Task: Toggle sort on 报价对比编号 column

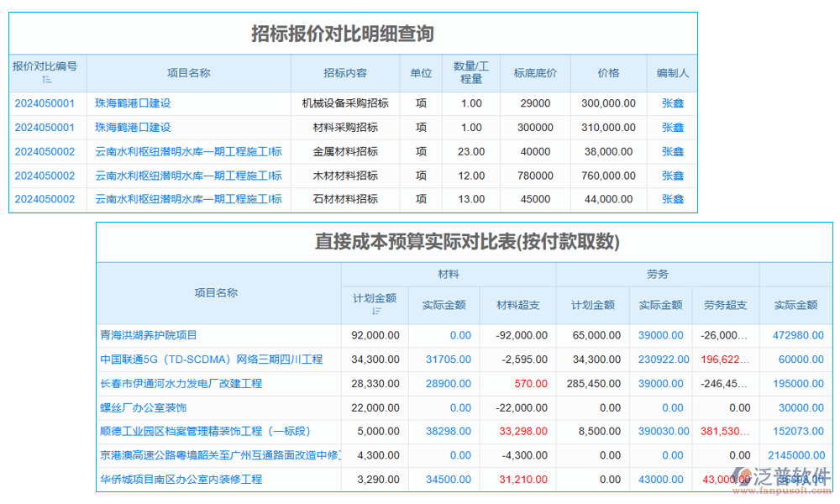Action: (x=46, y=73)
